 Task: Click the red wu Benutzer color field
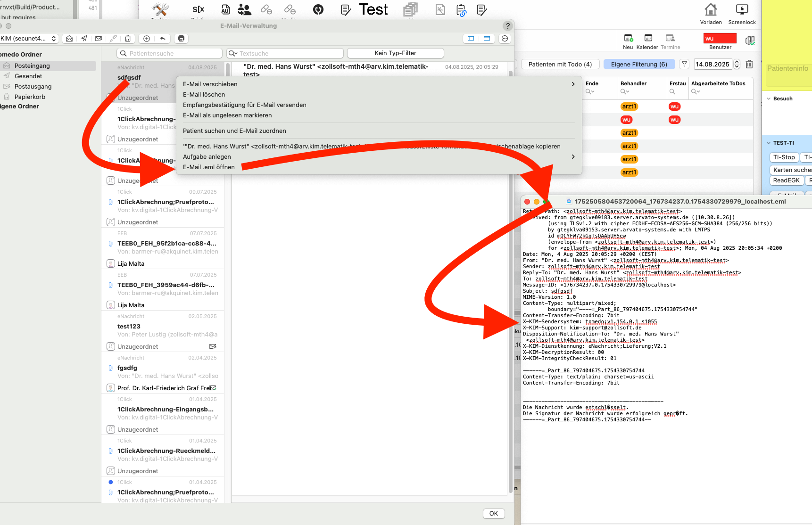coord(720,38)
